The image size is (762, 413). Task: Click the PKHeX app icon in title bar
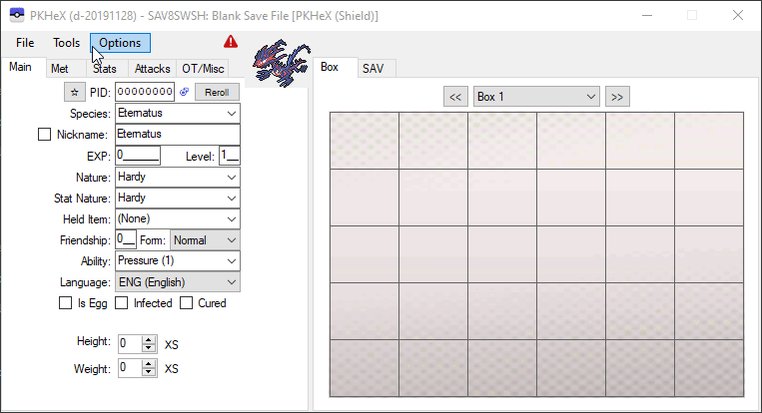pos(17,15)
